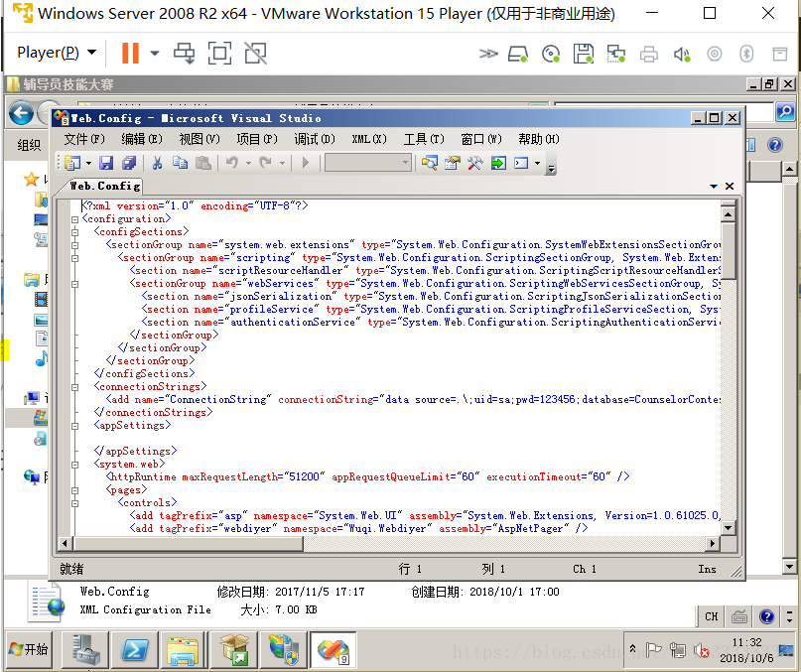The image size is (801, 672).
Task: Undo with the toolbar undo arrow
Action: tap(232, 163)
